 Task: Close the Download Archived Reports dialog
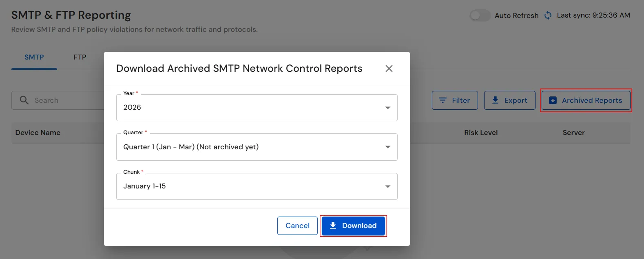(389, 69)
